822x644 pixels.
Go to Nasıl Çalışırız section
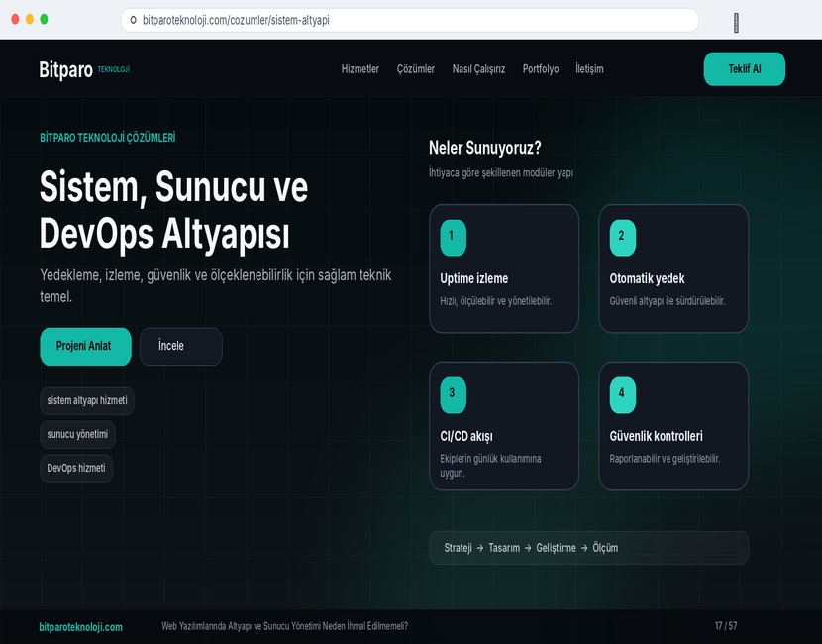(x=478, y=69)
